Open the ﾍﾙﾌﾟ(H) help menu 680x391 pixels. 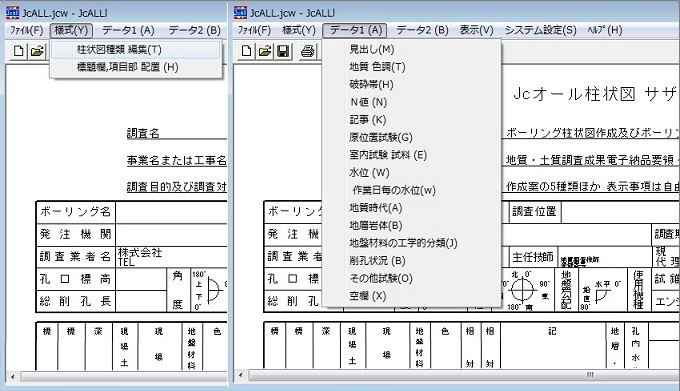click(x=605, y=30)
